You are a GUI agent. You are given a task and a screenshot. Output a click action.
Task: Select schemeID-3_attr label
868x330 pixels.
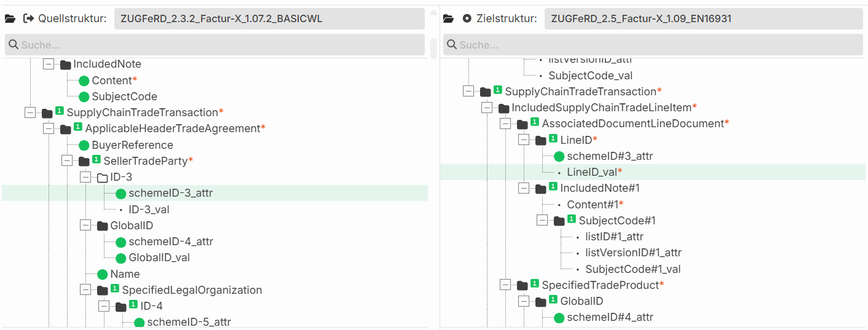pos(170,194)
